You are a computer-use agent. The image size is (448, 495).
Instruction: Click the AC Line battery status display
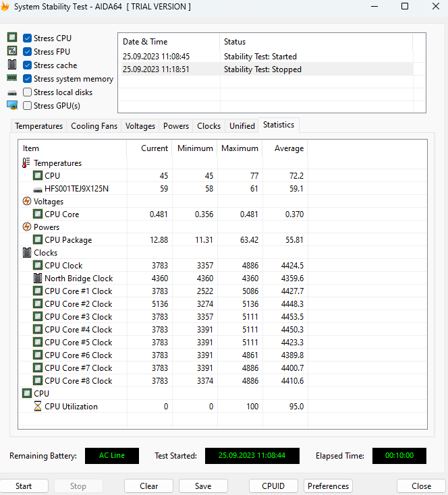click(x=112, y=455)
